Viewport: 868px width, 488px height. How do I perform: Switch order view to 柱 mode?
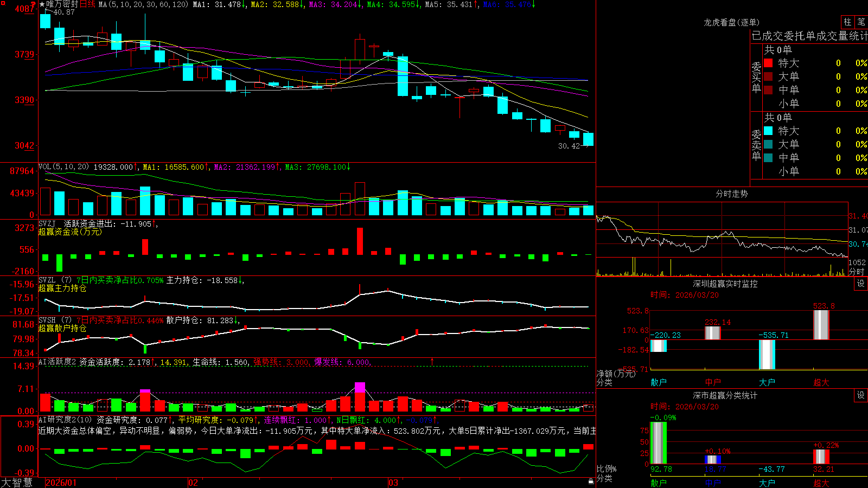pos(847,22)
